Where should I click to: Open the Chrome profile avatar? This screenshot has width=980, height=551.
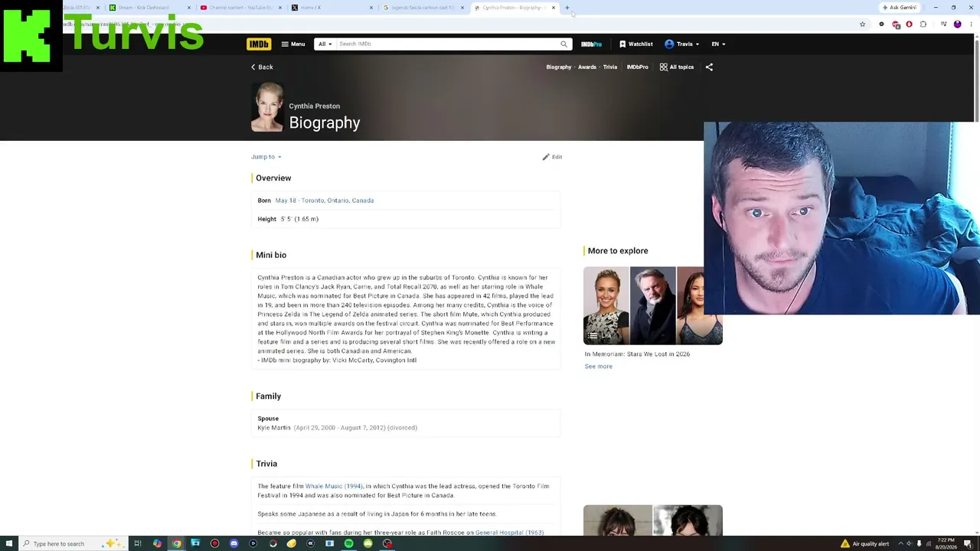click(x=957, y=24)
